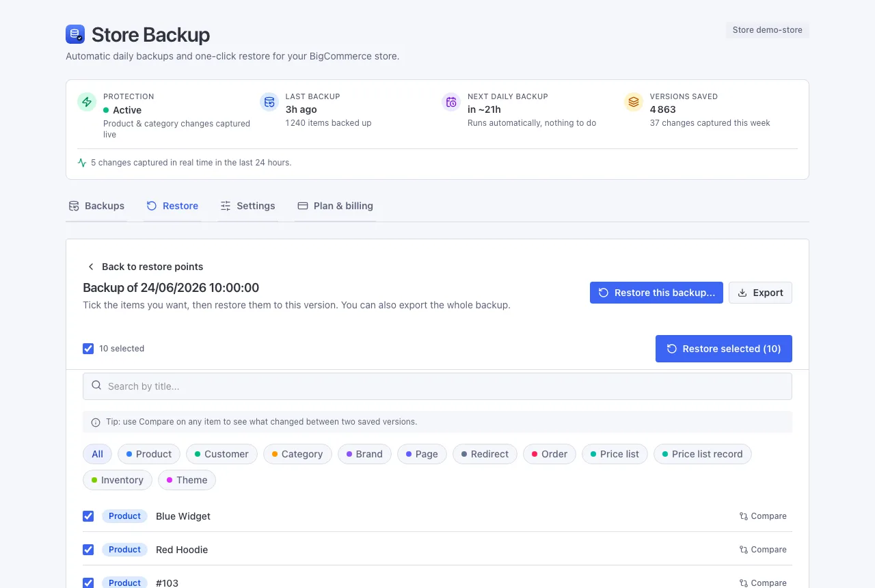Viewport: 875px width, 588px height.
Task: Filter by Page type
Action: click(422, 454)
